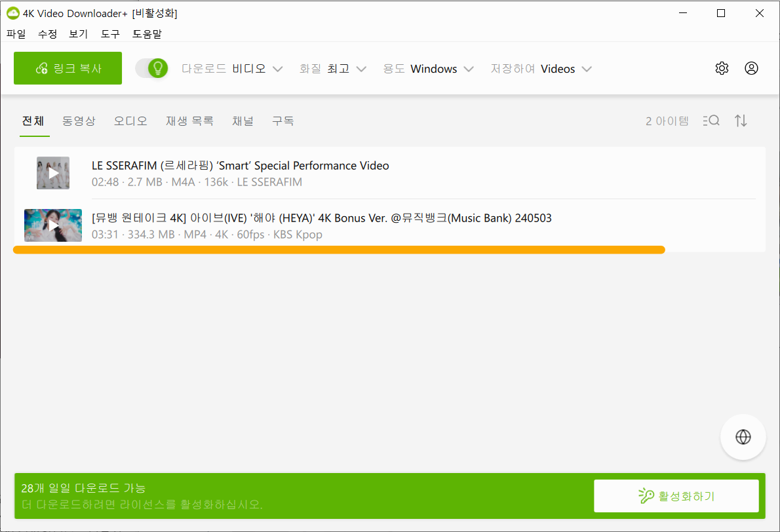Viewport: 780px width, 532px height.
Task: Open the 다운로드 비디오 dropdown
Action: coord(232,69)
